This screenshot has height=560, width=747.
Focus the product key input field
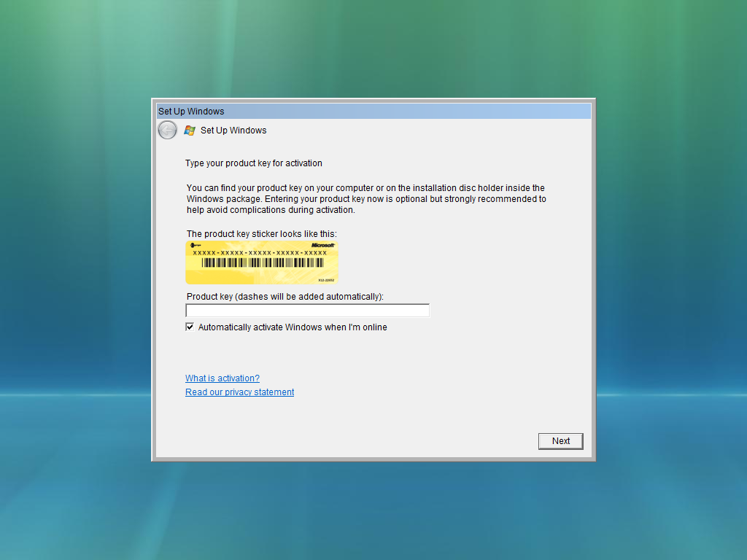coord(307,311)
